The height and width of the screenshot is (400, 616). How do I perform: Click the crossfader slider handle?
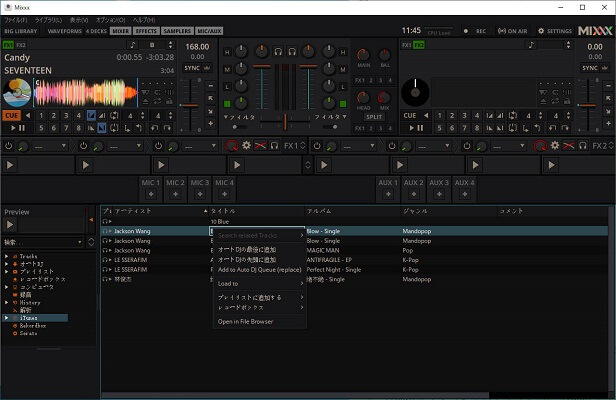(x=285, y=122)
